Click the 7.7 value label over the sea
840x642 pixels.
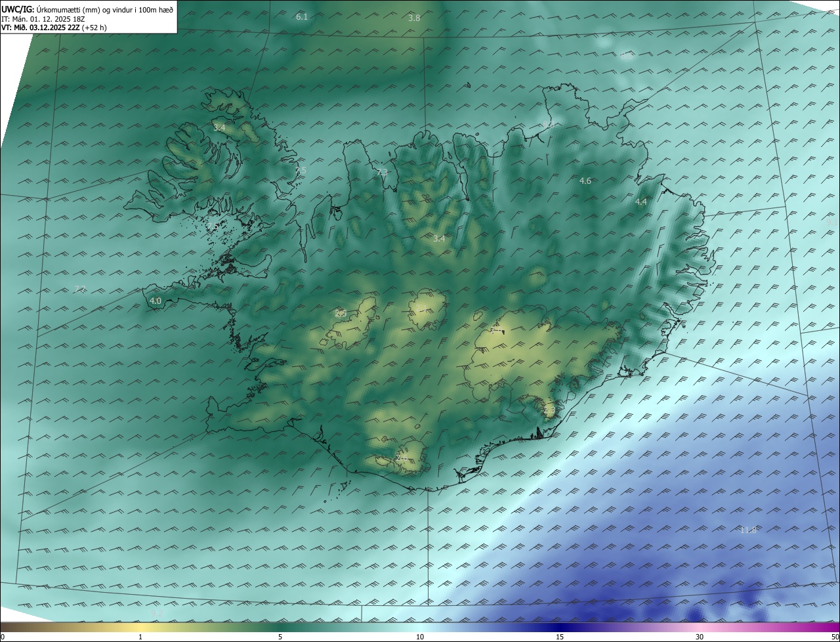80,289
